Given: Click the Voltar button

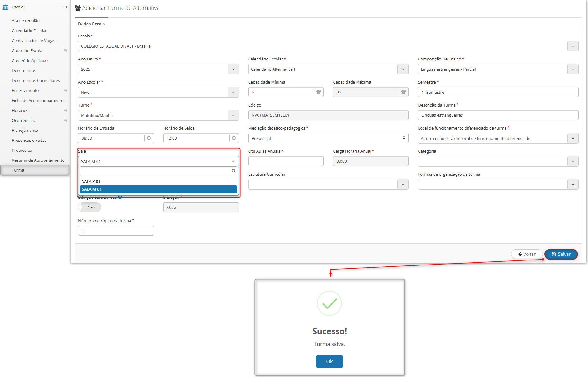Looking at the screenshot, I should (x=527, y=255).
